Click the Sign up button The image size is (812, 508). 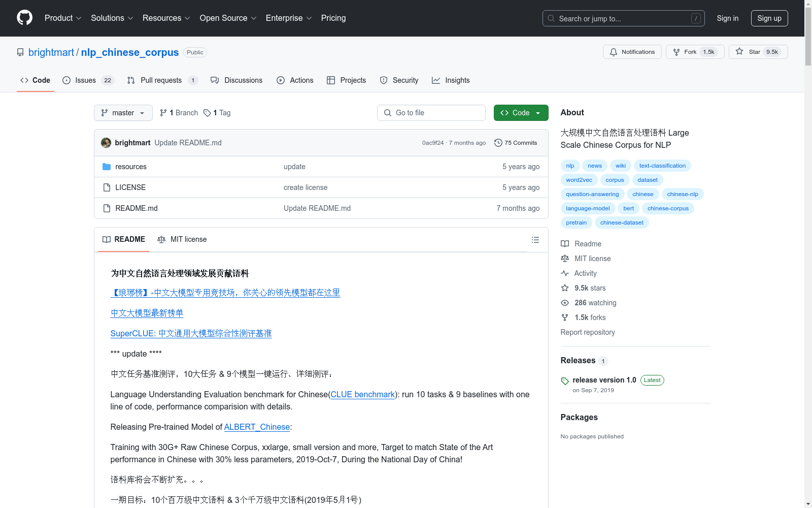(769, 18)
